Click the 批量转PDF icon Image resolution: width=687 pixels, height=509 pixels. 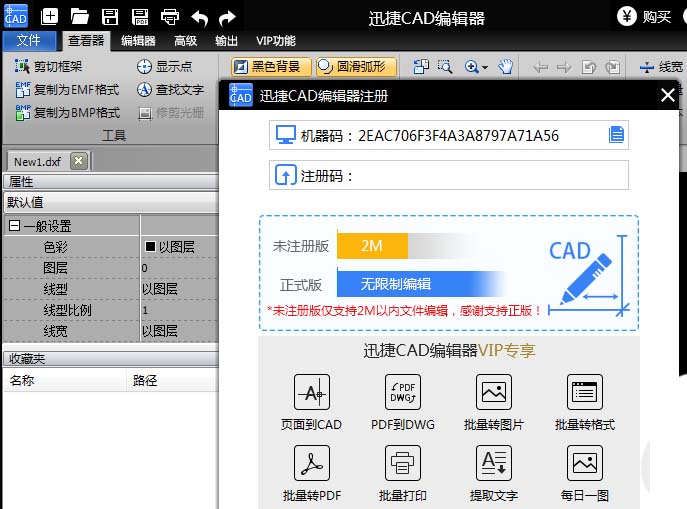pos(312,463)
